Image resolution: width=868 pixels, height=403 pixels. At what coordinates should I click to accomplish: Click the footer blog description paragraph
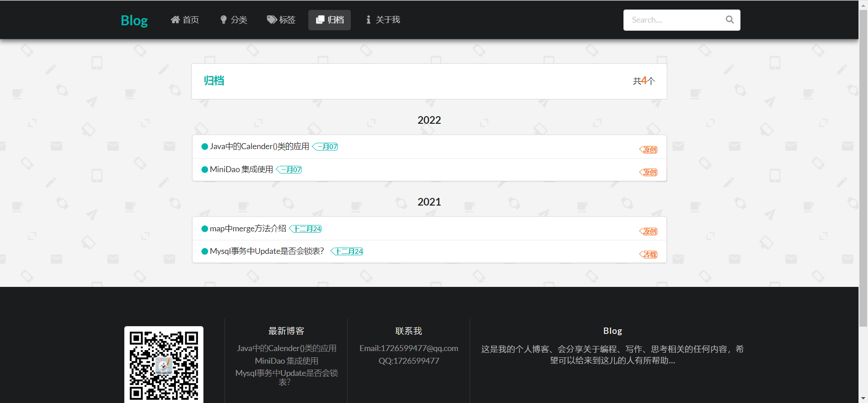[613, 355]
